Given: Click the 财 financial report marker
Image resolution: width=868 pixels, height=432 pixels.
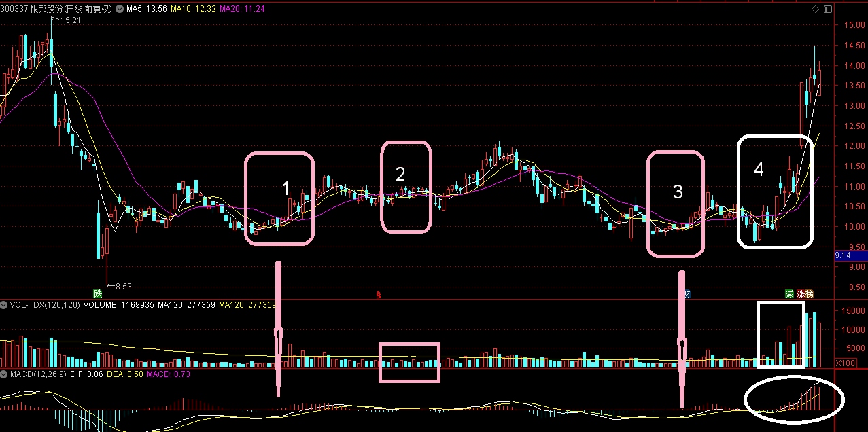Looking at the screenshot, I should [x=687, y=293].
